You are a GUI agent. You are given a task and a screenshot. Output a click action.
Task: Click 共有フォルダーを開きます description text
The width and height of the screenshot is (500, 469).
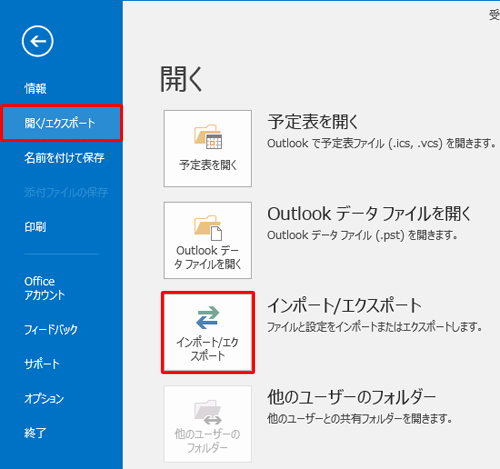[x=360, y=419]
